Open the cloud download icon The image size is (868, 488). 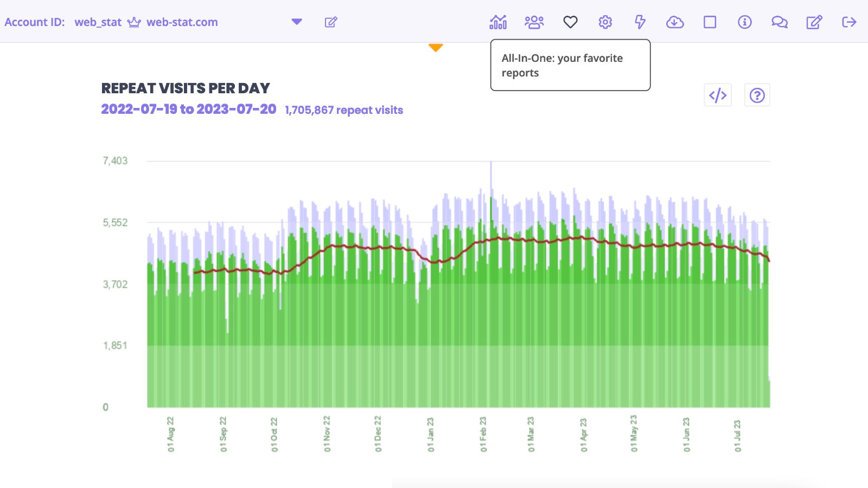click(x=675, y=22)
